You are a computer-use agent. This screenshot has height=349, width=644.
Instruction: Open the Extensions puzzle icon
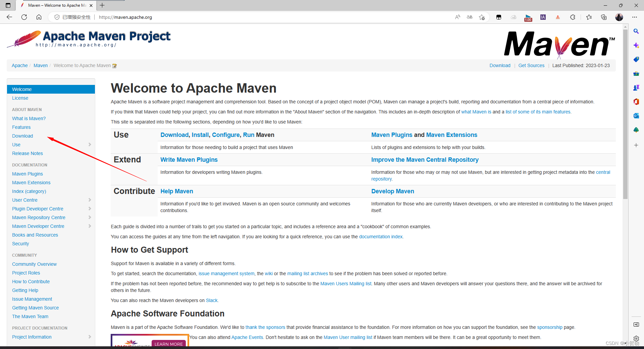pyautogui.click(x=573, y=17)
